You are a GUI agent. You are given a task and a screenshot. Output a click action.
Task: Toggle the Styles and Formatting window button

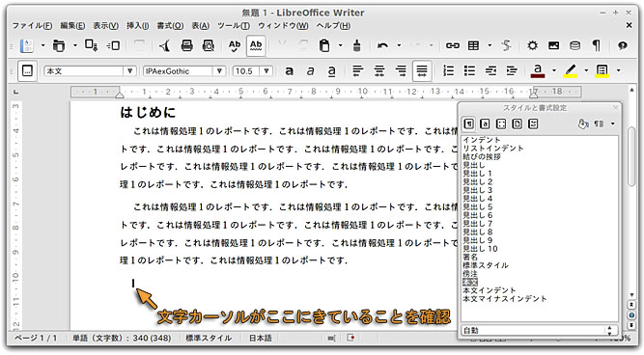pyautogui.click(x=28, y=71)
